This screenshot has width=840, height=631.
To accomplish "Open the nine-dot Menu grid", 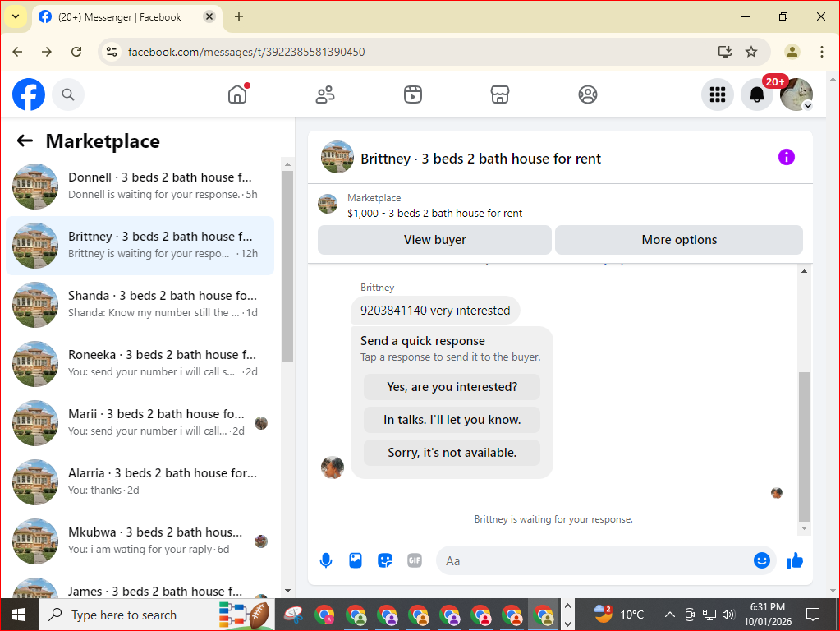I will click(x=718, y=94).
